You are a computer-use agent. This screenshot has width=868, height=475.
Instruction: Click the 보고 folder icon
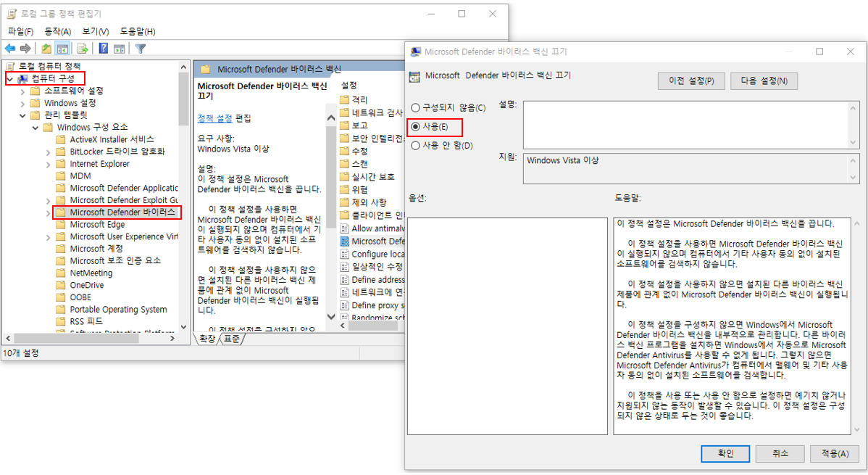click(344, 125)
